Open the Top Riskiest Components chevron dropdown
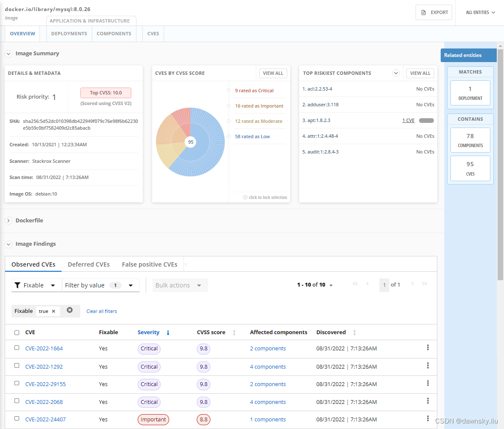Image resolution: width=504 pixels, height=429 pixels. coord(396,73)
